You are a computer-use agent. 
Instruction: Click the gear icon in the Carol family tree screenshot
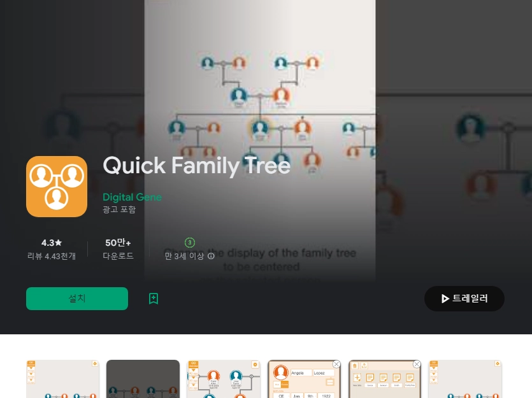point(255,364)
